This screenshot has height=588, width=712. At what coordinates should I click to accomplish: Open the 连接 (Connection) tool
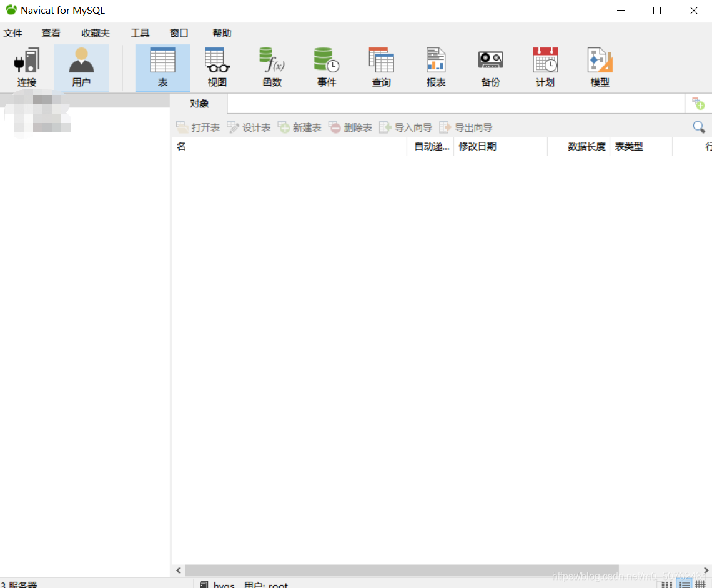point(26,67)
